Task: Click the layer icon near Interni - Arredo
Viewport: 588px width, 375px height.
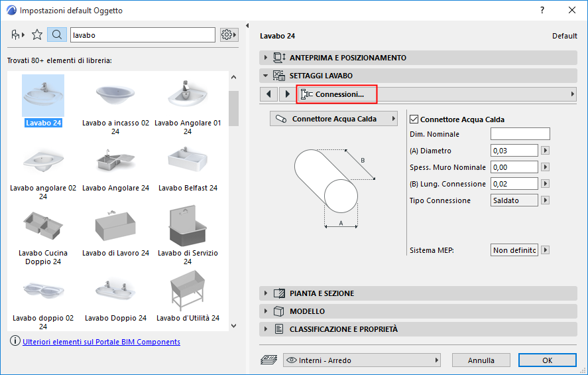Action: coord(268,360)
